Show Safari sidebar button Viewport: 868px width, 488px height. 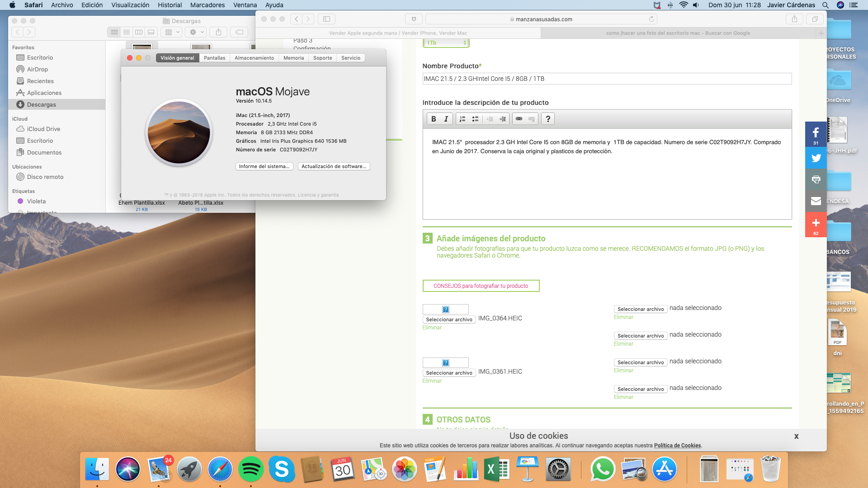click(326, 19)
